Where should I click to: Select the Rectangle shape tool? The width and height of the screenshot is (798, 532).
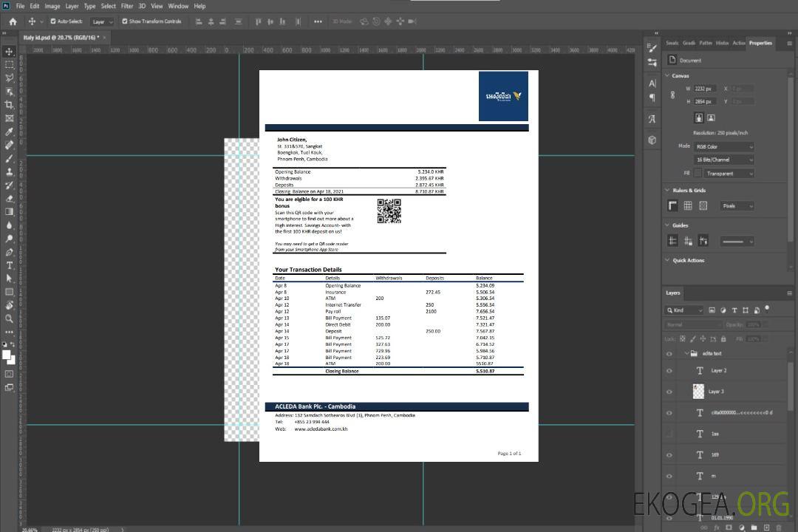pos(9,292)
